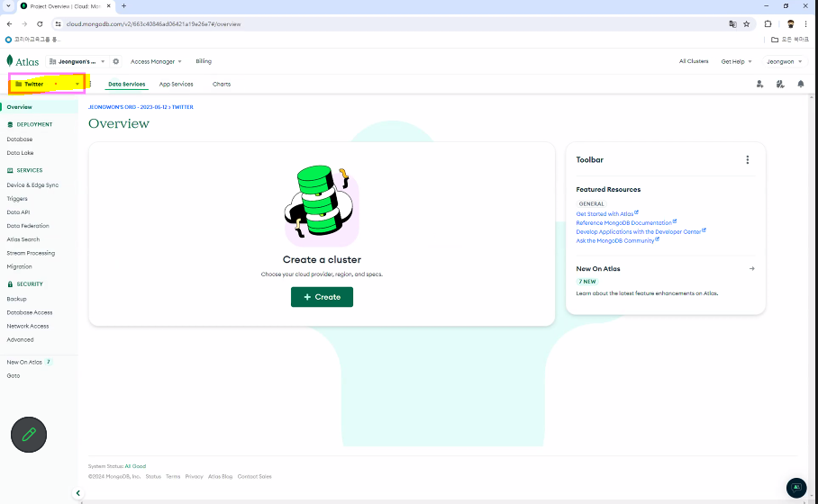Click the All Good system status link
This screenshot has height=504, width=818.
tap(135, 466)
